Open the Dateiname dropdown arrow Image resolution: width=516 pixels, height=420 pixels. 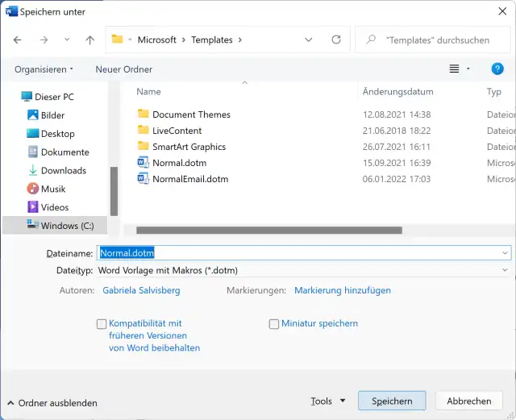click(505, 253)
